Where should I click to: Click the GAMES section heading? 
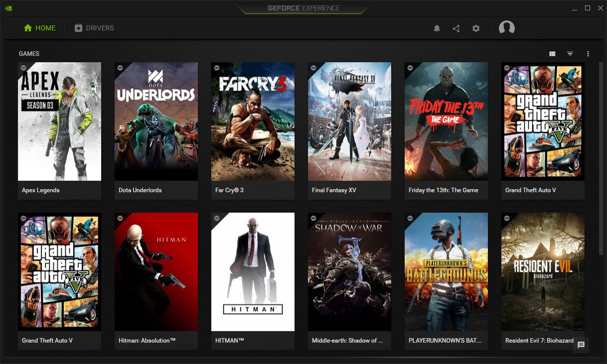pos(29,54)
